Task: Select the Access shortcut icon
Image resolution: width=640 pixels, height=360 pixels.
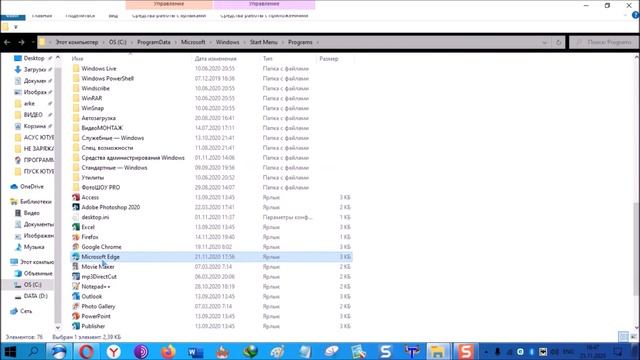Action: (76, 197)
